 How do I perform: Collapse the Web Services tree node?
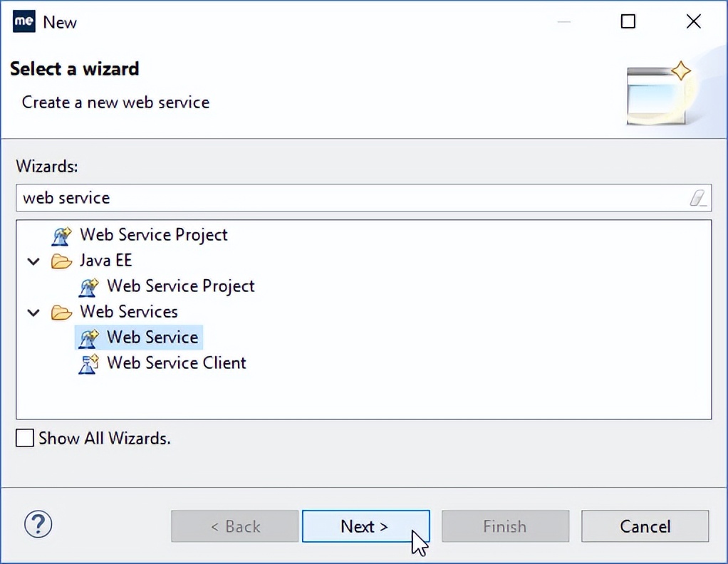click(33, 312)
